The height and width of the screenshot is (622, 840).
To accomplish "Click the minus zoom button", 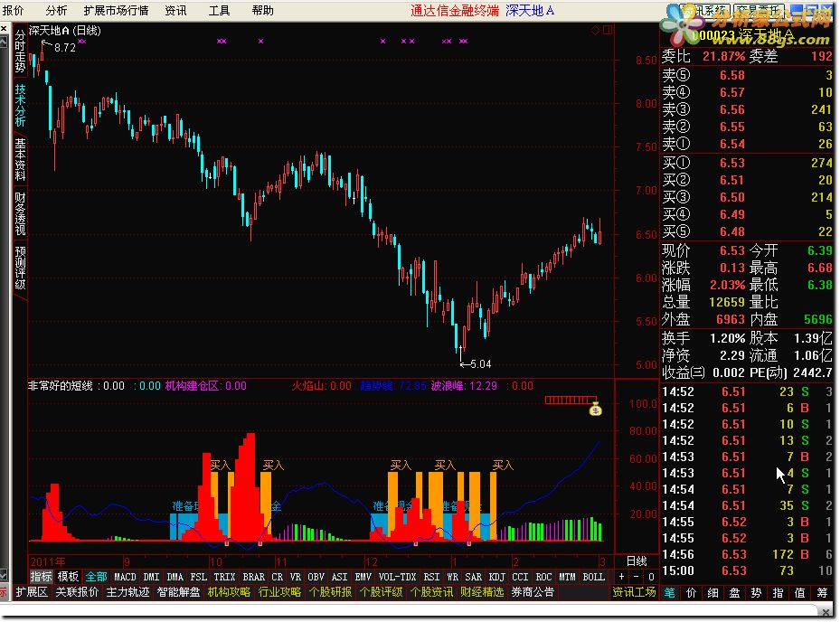I will coord(636,577).
